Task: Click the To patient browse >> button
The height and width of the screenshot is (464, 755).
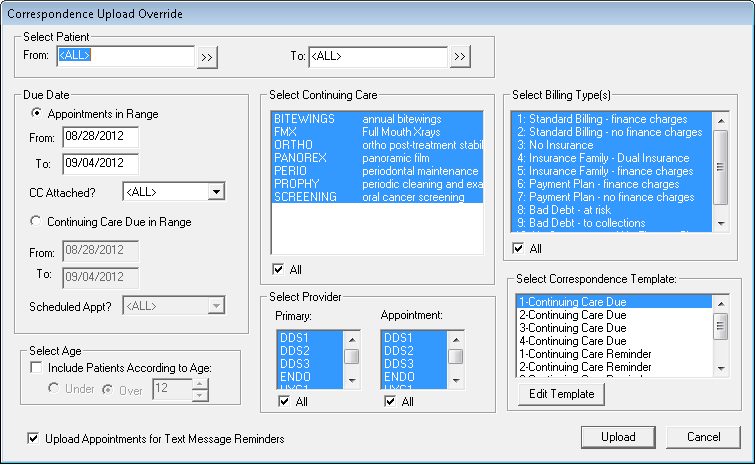Action: [x=460, y=57]
